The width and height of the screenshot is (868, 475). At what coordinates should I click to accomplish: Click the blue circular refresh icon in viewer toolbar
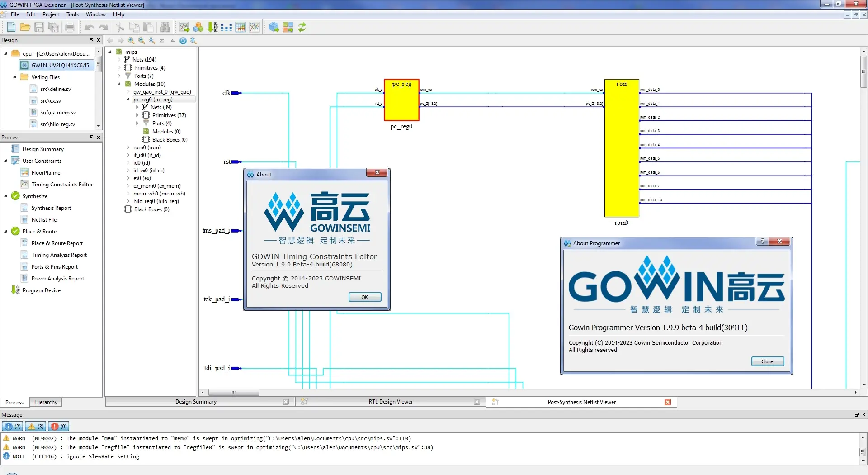pyautogui.click(x=183, y=41)
